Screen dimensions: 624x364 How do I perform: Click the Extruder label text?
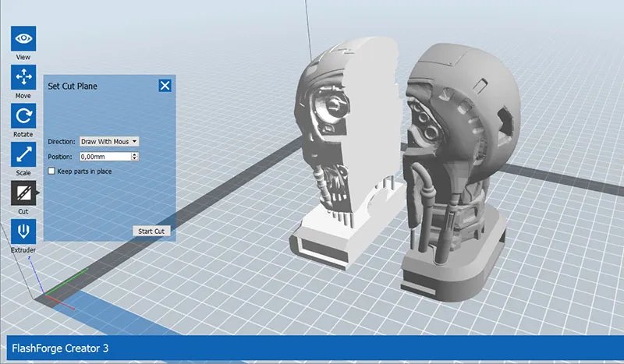pyautogui.click(x=23, y=249)
